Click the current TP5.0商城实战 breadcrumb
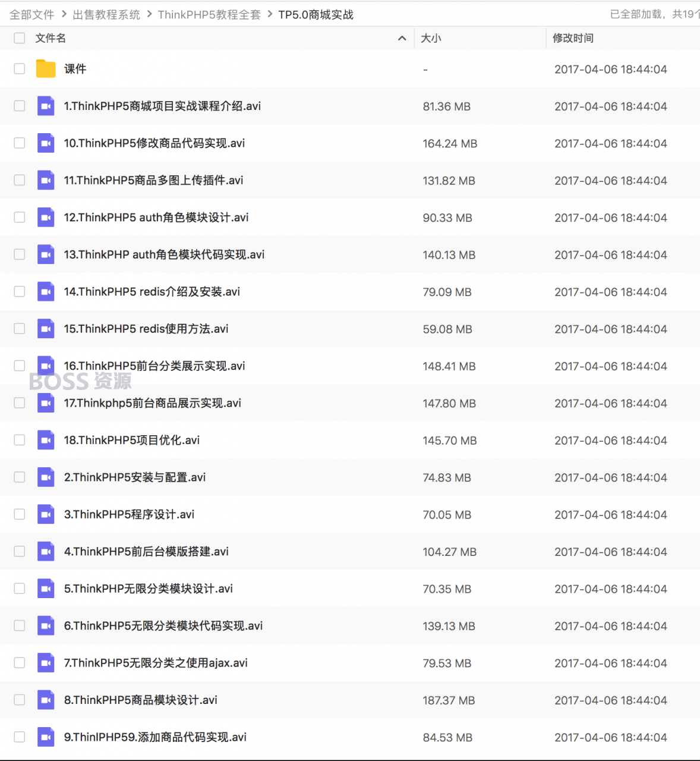Screen dimensions: 700x761 316,14
